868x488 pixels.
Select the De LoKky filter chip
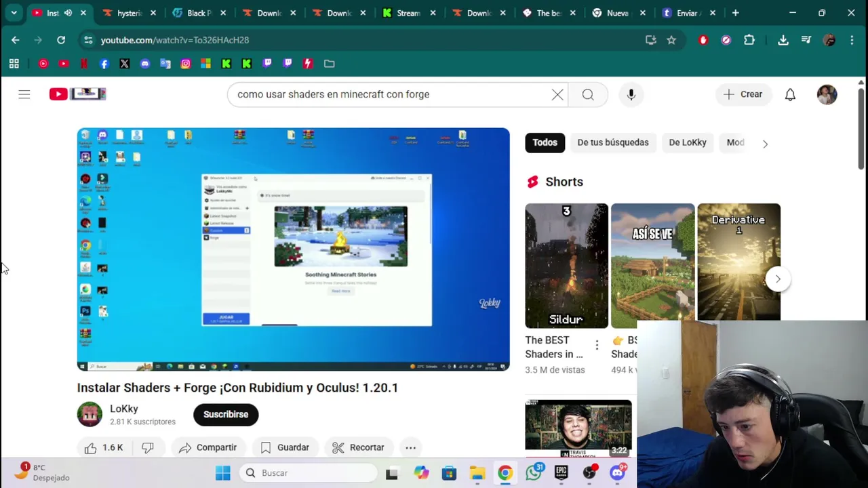688,142
